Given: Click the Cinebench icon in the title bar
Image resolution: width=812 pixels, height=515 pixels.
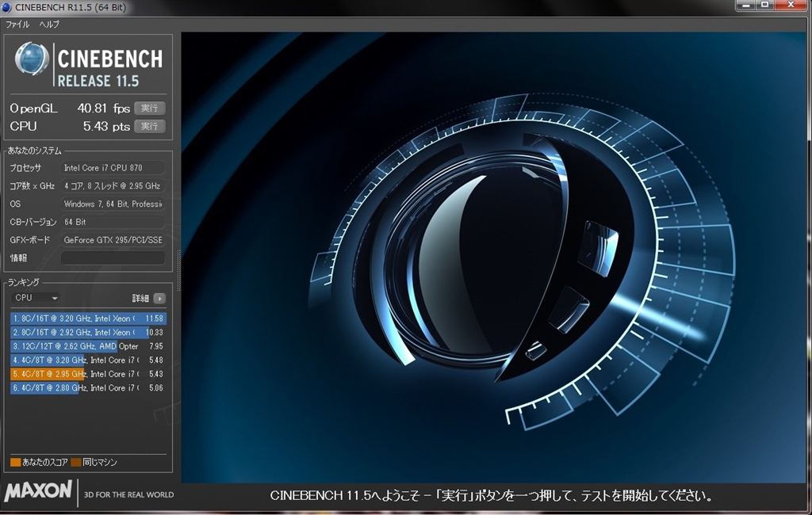Looking at the screenshot, I should click(x=7, y=7).
